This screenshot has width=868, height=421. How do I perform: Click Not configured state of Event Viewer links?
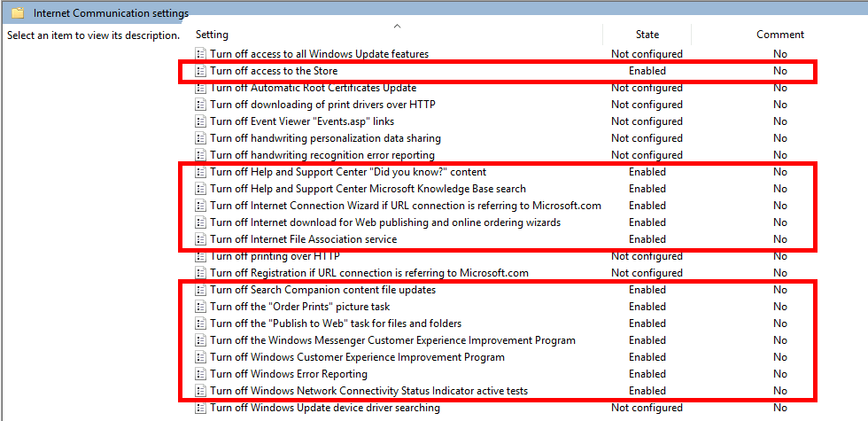click(647, 121)
